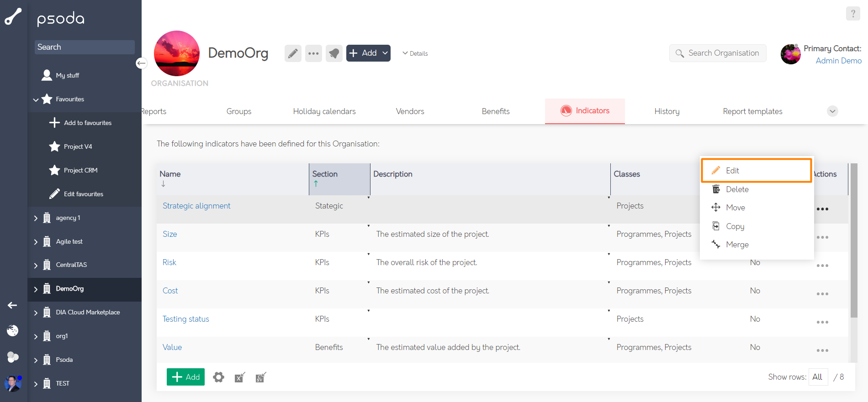Viewport: 868px width, 402px height.
Task: Click the Psoda logo icon top-left
Action: tap(13, 16)
